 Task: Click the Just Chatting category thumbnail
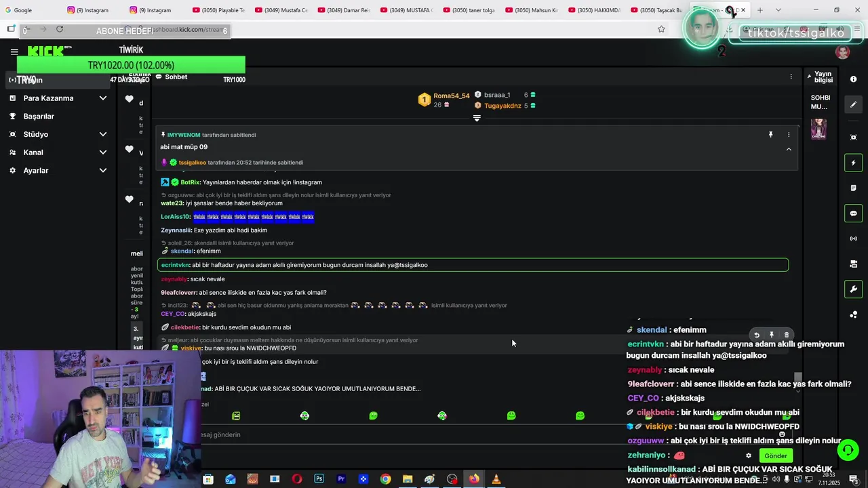pyautogui.click(x=818, y=129)
